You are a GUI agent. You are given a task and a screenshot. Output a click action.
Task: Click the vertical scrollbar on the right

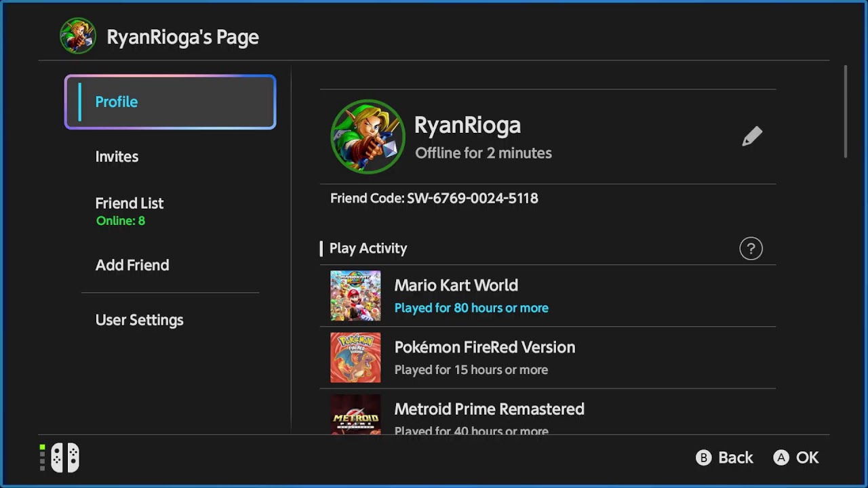[x=846, y=112]
